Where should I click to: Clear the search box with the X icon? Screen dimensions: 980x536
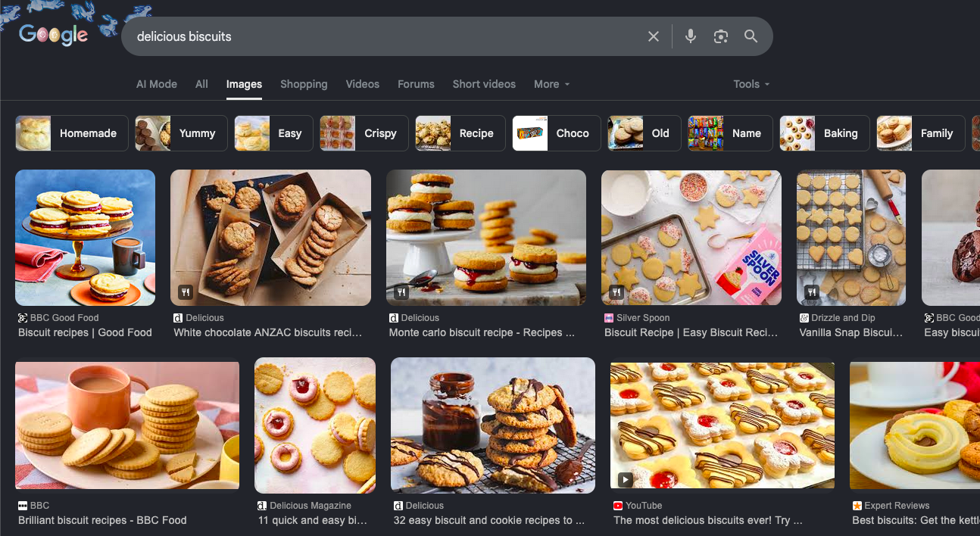(654, 36)
